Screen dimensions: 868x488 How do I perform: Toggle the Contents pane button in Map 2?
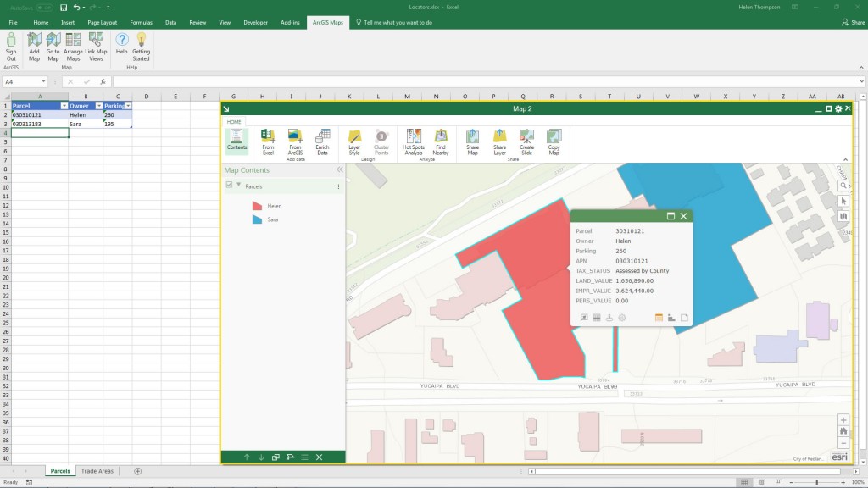236,140
